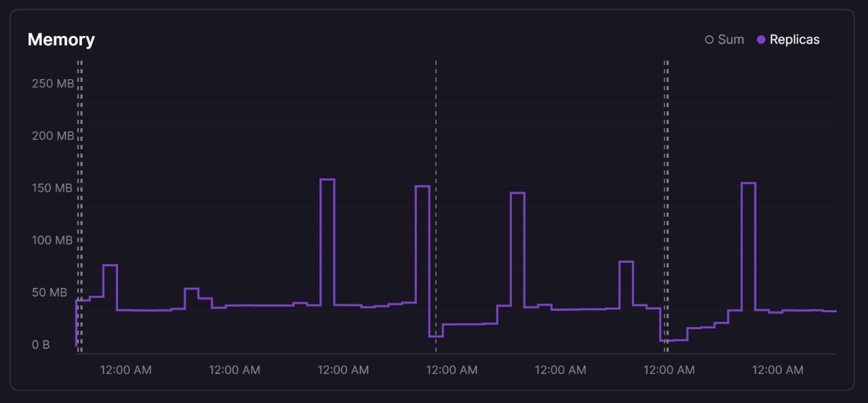Click the 0 B y-axis label
The width and height of the screenshot is (868, 403).
(x=41, y=345)
